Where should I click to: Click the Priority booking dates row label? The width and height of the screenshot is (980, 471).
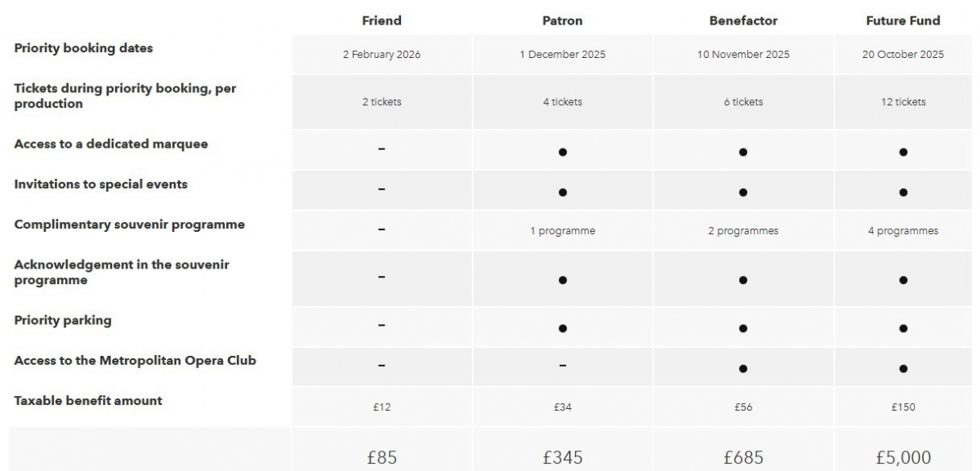83,48
